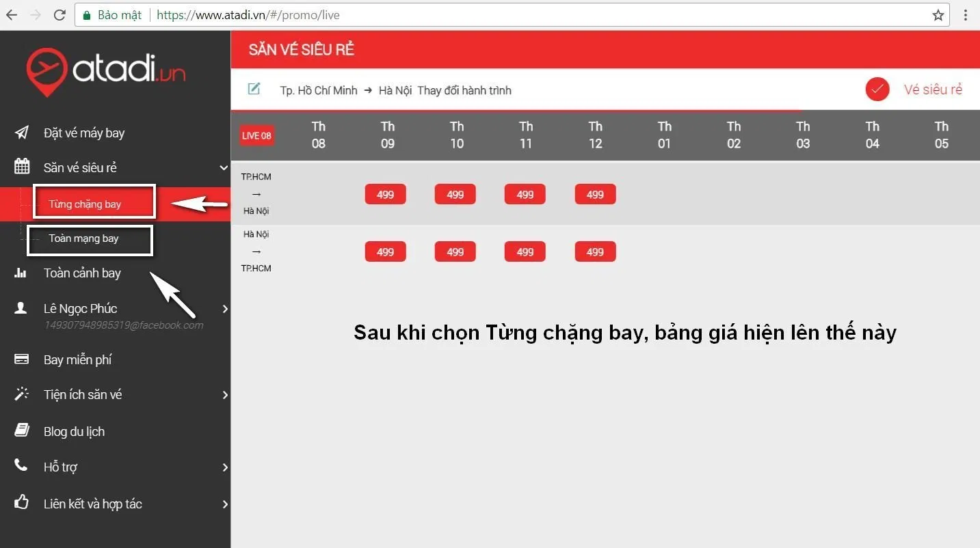Collapse the Săn vé siêu rẻ submenu chevron
The width and height of the screenshot is (980, 548).
tap(224, 167)
